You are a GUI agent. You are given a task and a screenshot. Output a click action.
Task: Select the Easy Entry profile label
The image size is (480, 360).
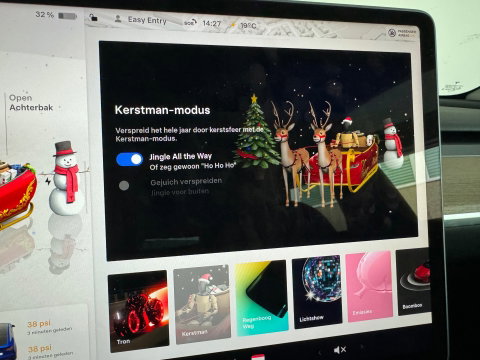(x=147, y=20)
